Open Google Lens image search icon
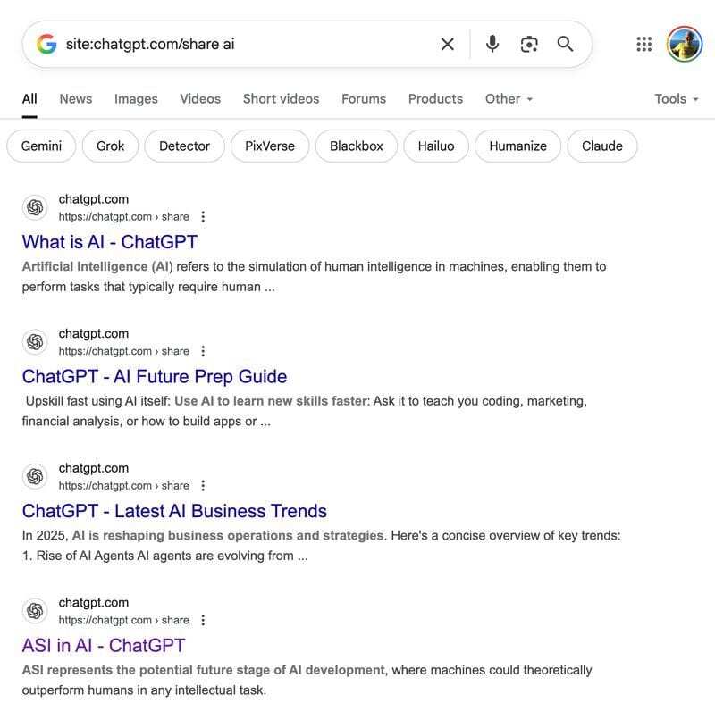 pyautogui.click(x=529, y=44)
